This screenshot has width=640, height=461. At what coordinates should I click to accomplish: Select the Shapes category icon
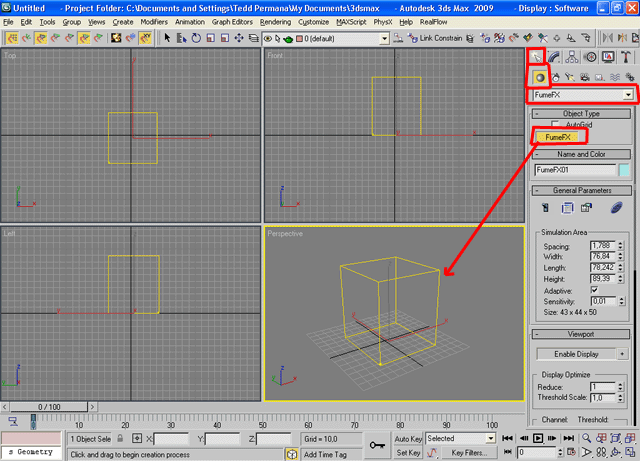[556, 77]
